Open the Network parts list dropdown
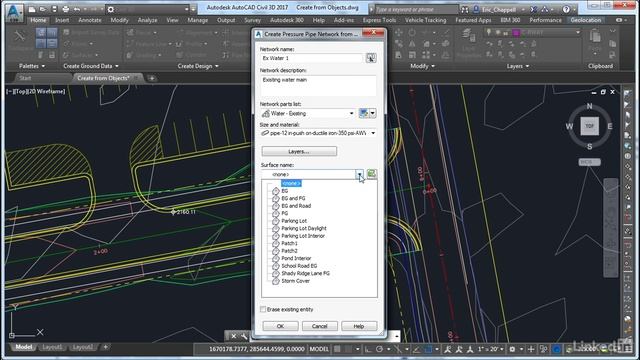This screenshot has width=640, height=360. click(x=351, y=113)
